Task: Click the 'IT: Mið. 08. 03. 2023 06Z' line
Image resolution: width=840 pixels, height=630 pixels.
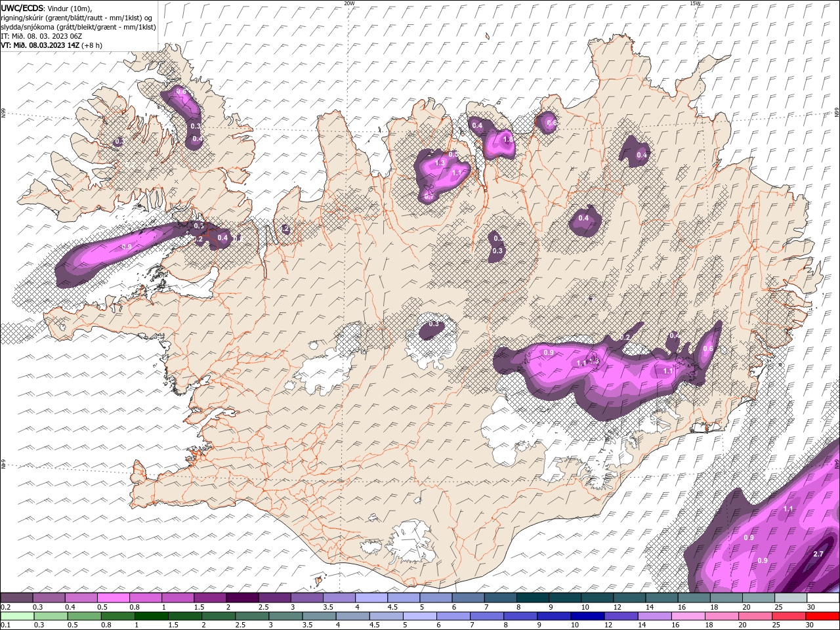Action: 41,35
